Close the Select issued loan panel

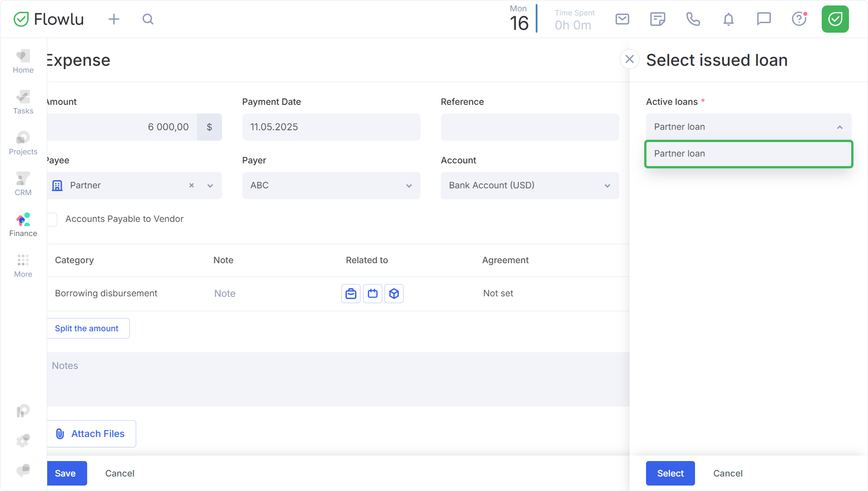[629, 59]
